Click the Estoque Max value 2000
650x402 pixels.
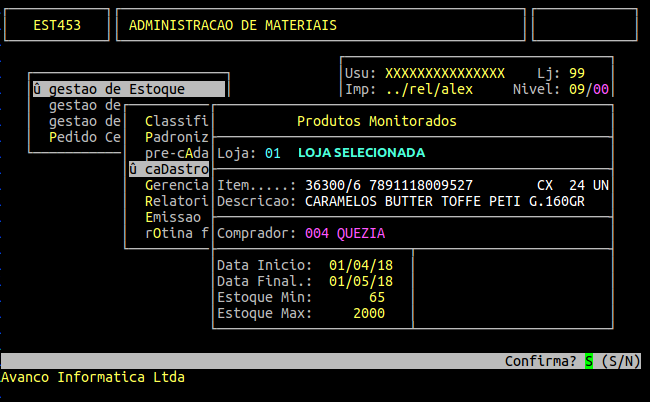tap(369, 313)
